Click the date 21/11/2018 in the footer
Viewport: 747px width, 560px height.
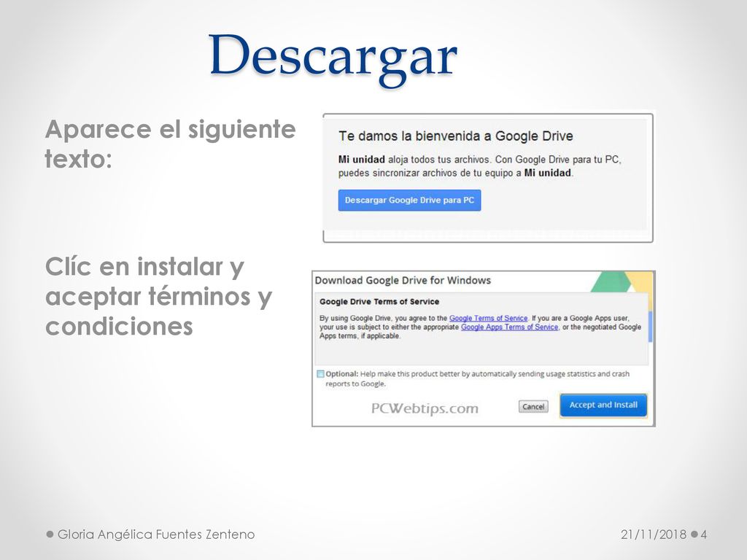(653, 534)
